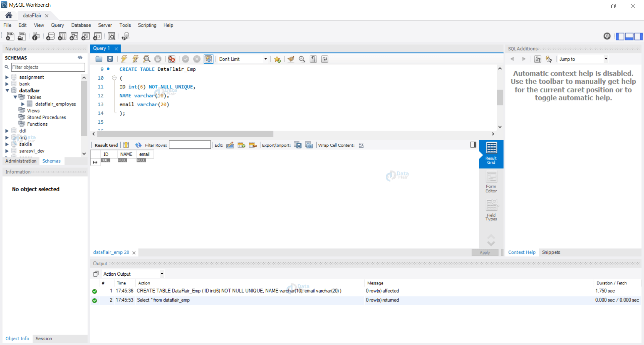The image size is (644, 345).
Task: Toggle wrap cell content in results
Action: [x=361, y=145]
